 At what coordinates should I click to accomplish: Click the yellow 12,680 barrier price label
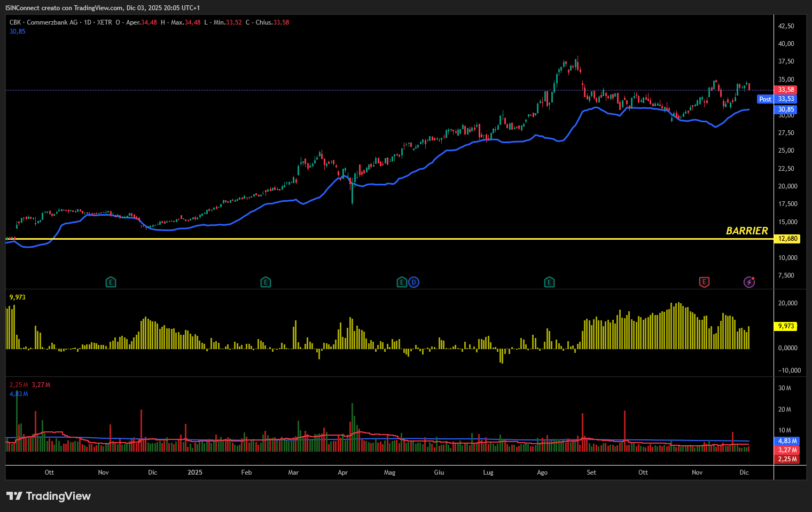click(787, 239)
